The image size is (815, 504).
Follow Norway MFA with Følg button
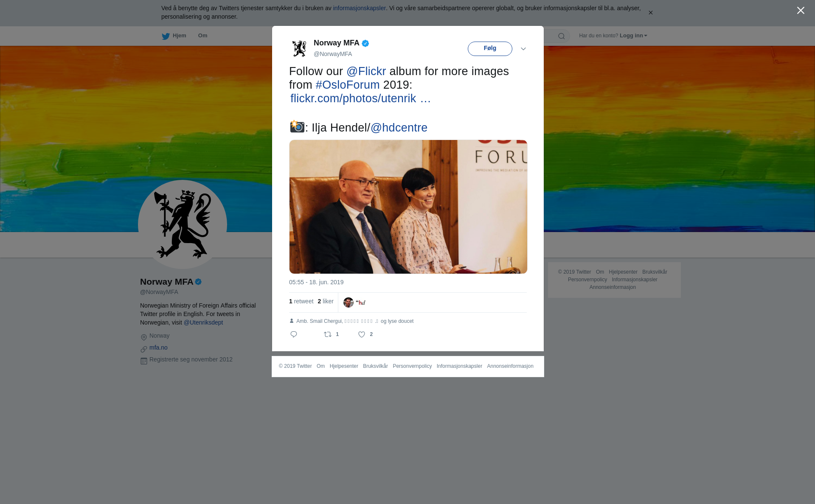(x=490, y=49)
